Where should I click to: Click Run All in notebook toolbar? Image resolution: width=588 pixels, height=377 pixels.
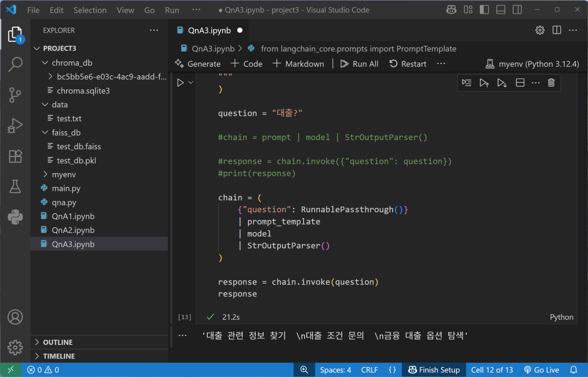point(359,64)
